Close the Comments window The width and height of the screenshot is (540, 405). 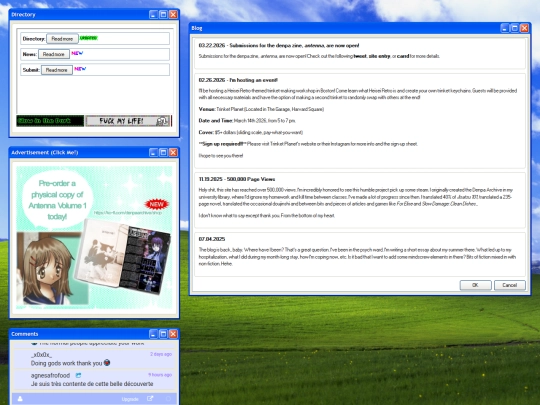pos(173,334)
